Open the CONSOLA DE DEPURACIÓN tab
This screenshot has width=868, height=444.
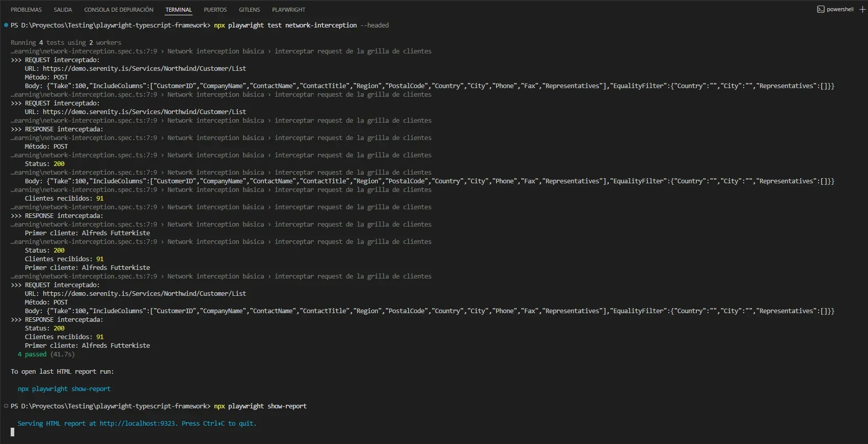click(119, 10)
